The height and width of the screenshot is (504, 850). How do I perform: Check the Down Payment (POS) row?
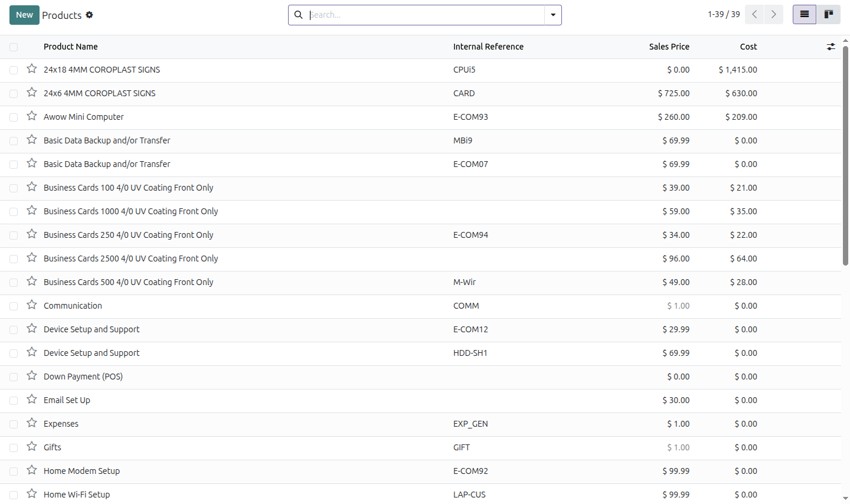tap(14, 377)
